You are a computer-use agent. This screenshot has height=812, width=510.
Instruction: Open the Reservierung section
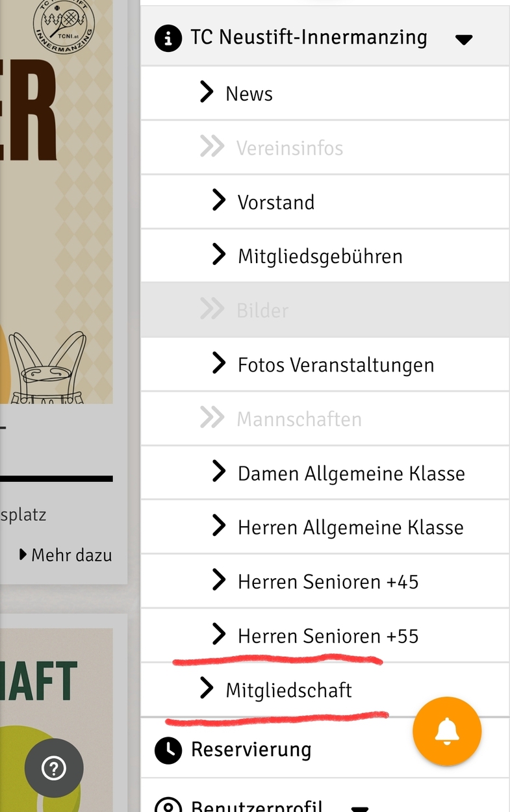coord(251,750)
